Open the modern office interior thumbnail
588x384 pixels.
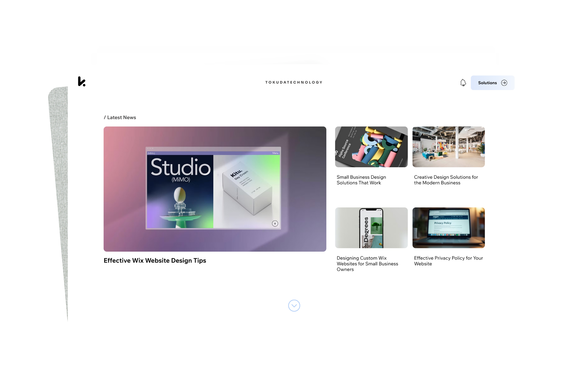(x=449, y=147)
